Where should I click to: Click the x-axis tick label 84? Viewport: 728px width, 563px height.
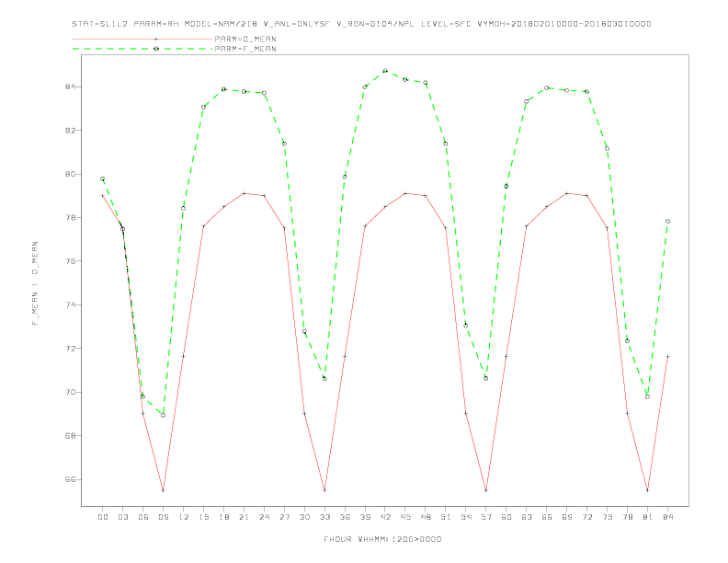pyautogui.click(x=667, y=517)
